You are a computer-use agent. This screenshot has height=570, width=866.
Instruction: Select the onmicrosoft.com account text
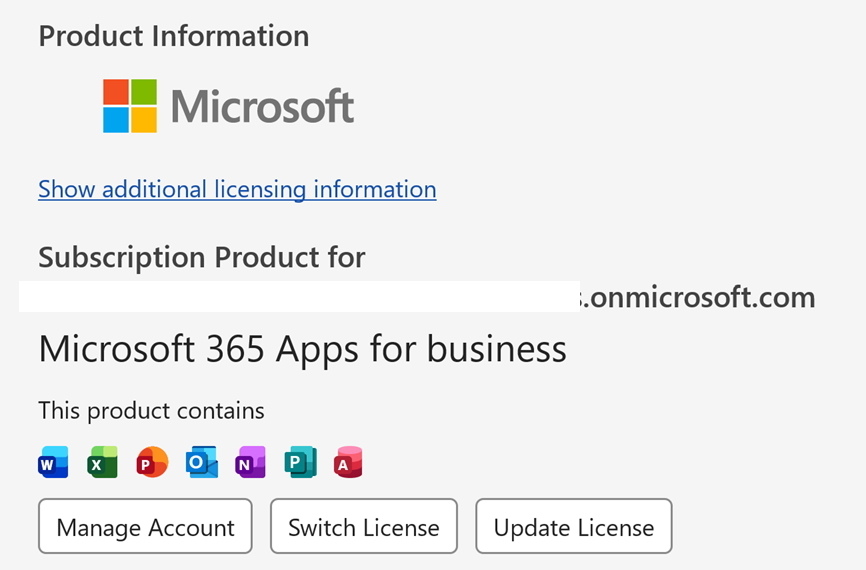[x=697, y=298]
